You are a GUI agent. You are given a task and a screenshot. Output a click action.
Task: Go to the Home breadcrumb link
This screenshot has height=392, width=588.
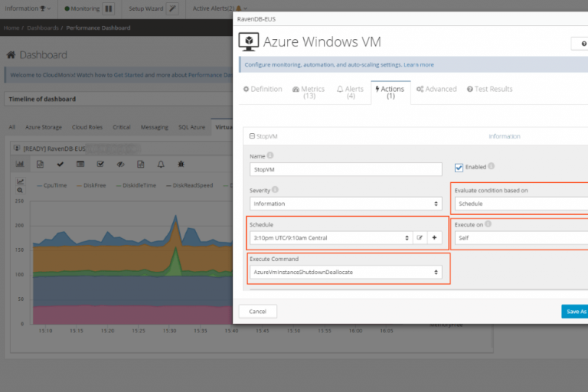coord(11,28)
